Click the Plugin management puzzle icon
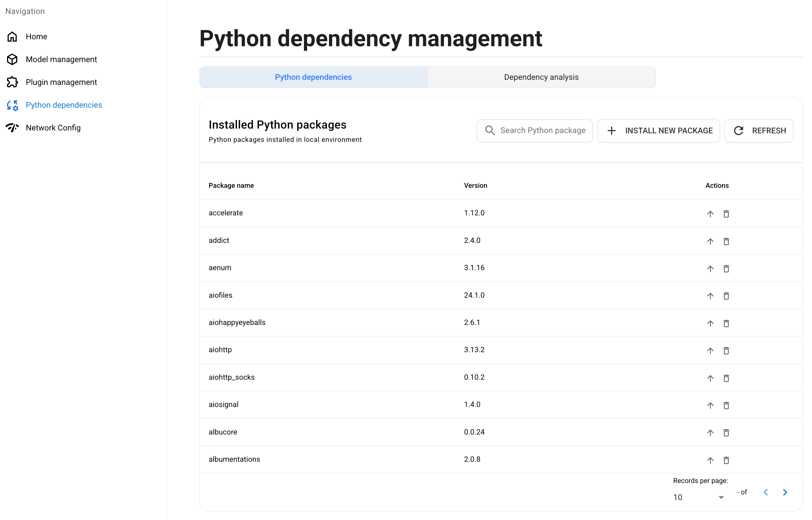 (x=12, y=82)
